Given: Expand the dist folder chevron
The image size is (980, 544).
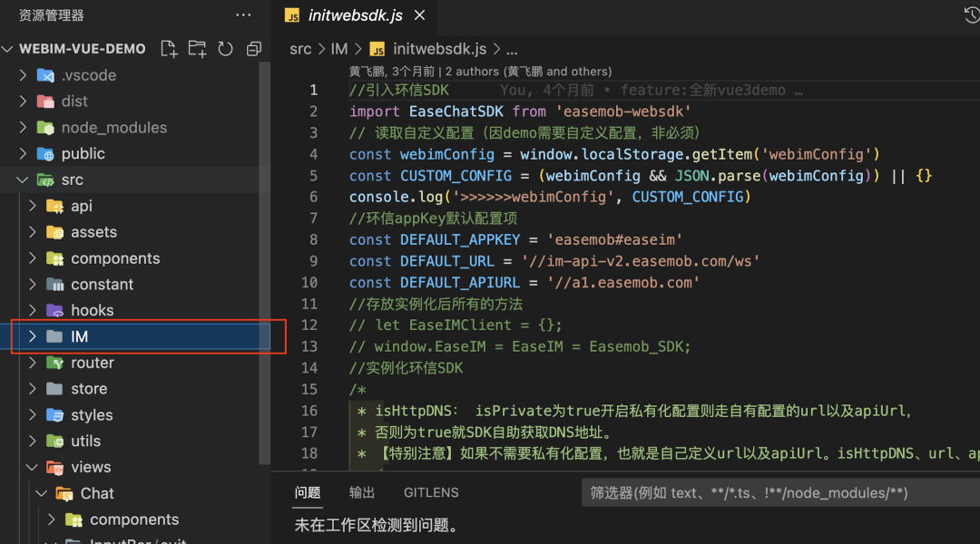Looking at the screenshot, I should (23, 102).
